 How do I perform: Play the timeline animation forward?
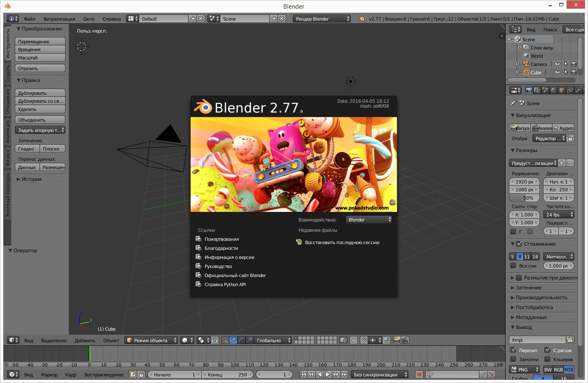coord(328,374)
